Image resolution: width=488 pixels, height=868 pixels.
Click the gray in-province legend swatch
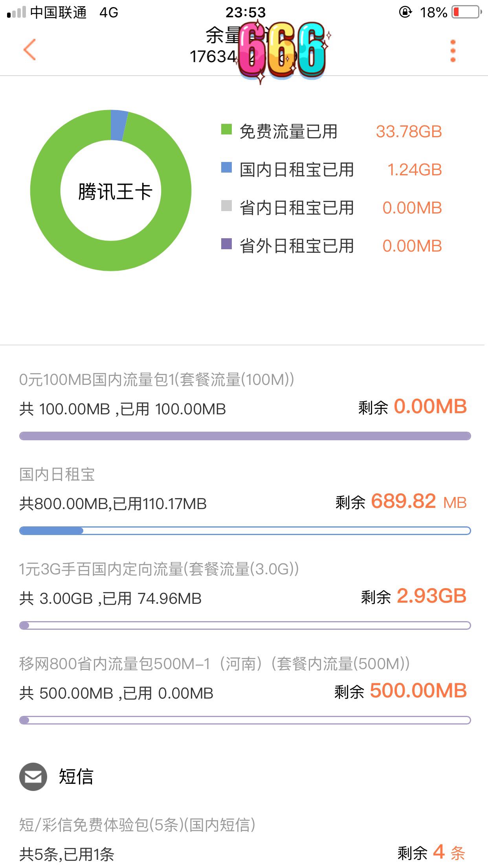226,206
